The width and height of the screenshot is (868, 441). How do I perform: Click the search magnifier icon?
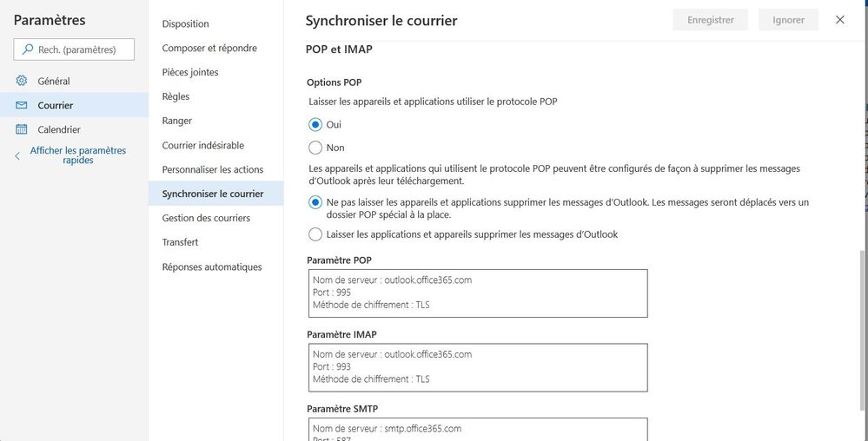[x=28, y=49]
